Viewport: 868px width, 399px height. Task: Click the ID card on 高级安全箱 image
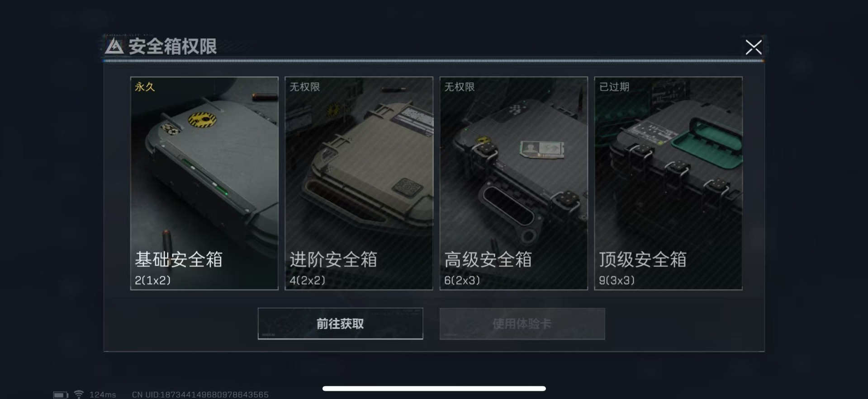[542, 150]
